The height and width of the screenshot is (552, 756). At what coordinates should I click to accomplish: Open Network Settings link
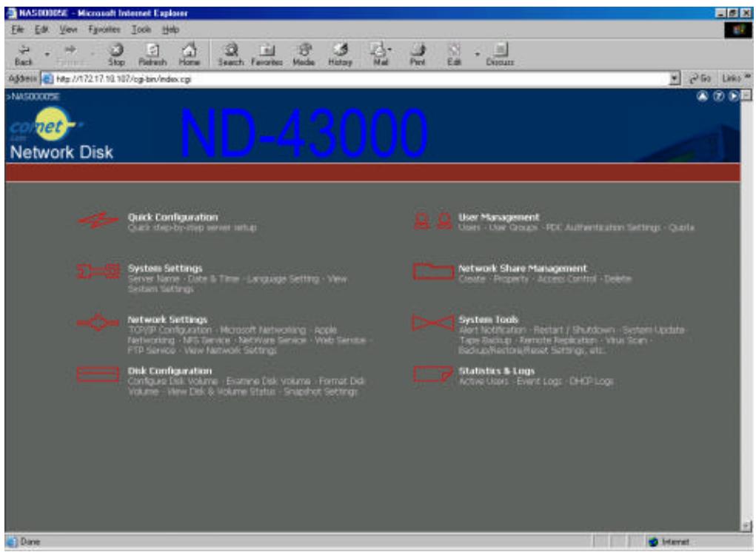(167, 320)
